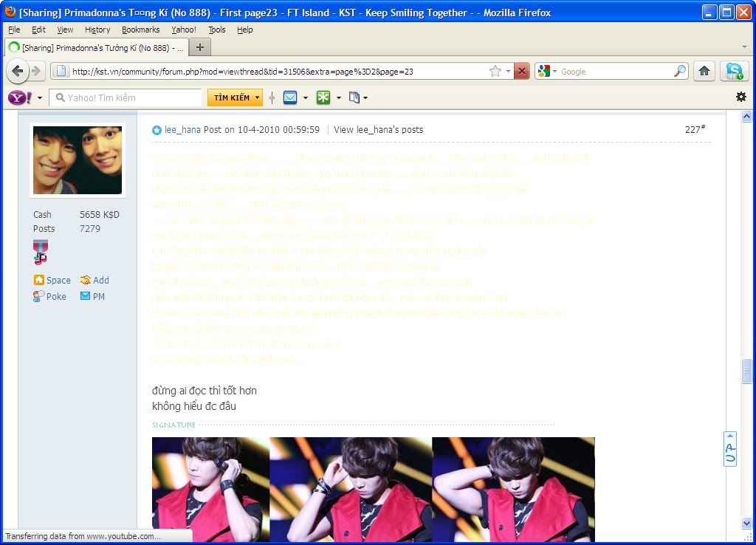Expand the page icon dropdown arrow

365,98
